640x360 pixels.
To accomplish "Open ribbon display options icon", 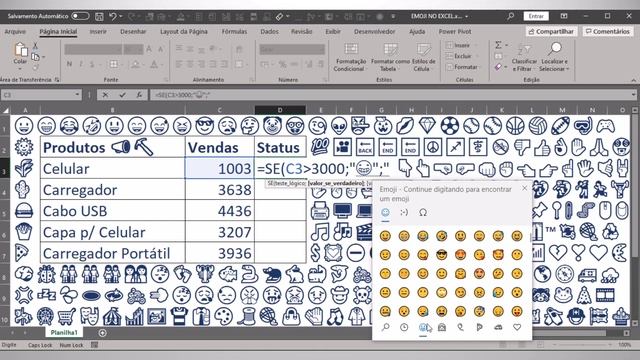I will click(564, 16).
